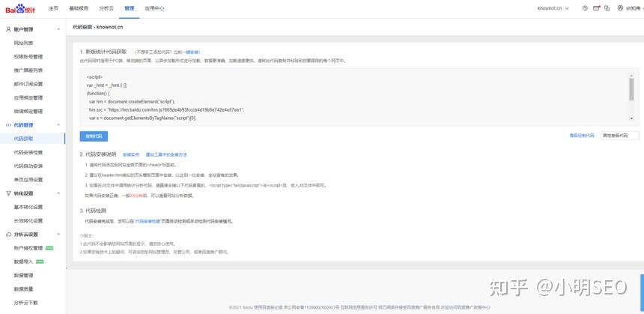This screenshot has width=644, height=314.
Task: Click the green badge beside 数据导入
Action: (40, 262)
